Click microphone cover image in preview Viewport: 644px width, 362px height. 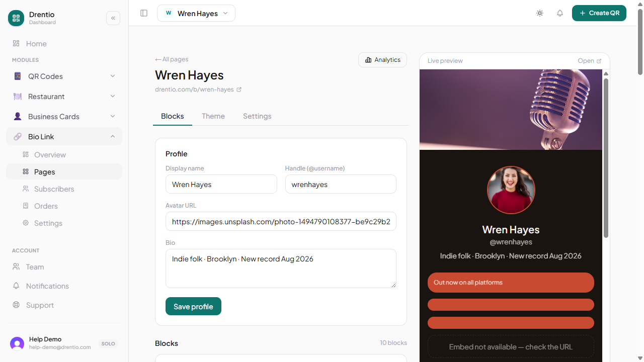click(x=511, y=110)
